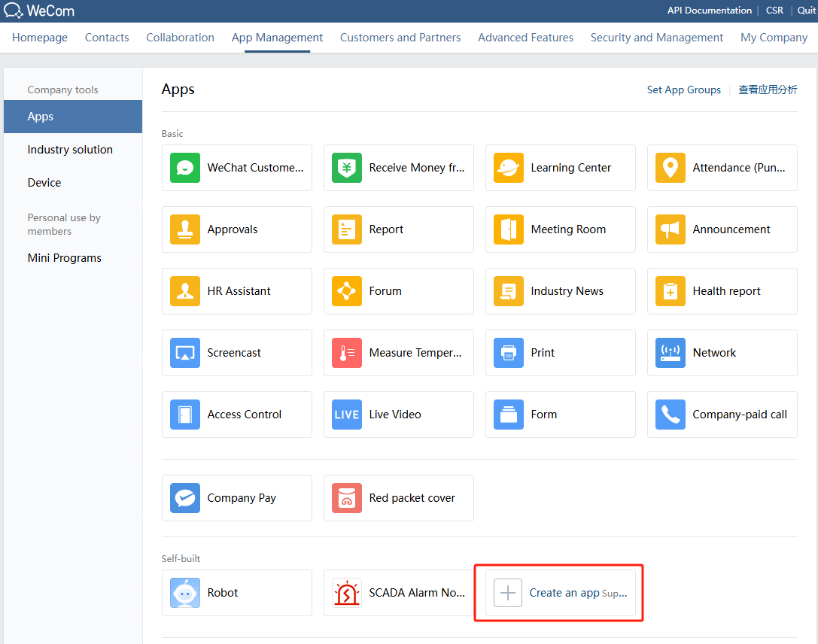This screenshot has height=644, width=818.
Task: Open the Security and Management tab
Action: [656, 38]
